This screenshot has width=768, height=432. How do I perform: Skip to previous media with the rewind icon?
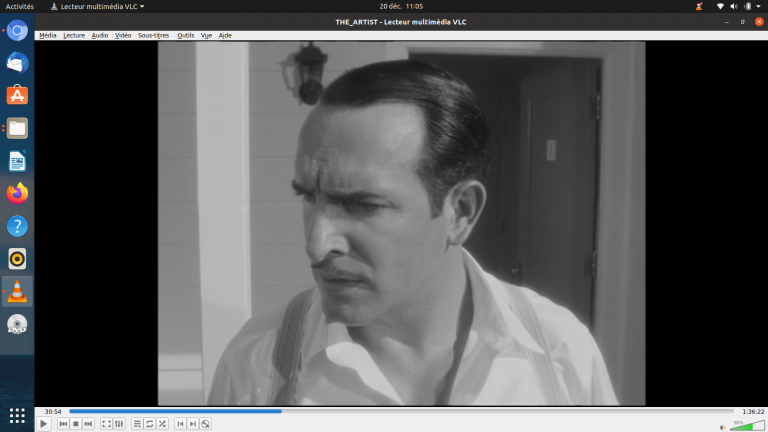point(63,424)
